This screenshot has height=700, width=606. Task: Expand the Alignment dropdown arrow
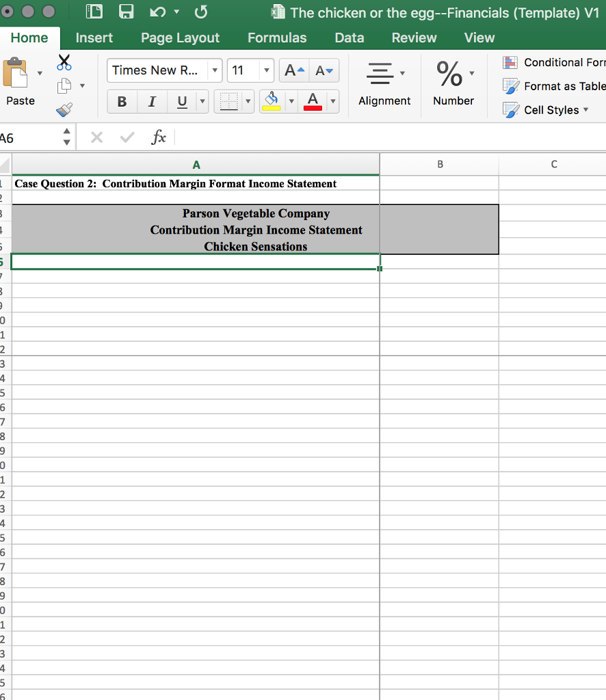coord(402,73)
